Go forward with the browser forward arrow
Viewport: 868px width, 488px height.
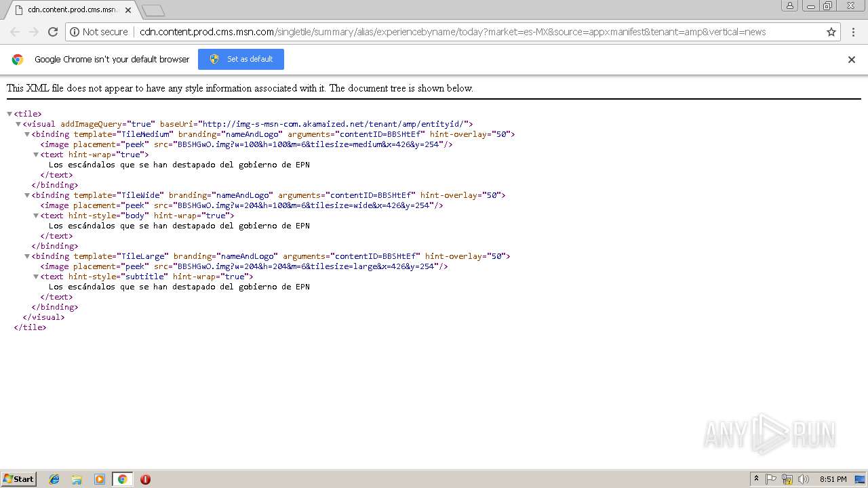[34, 32]
